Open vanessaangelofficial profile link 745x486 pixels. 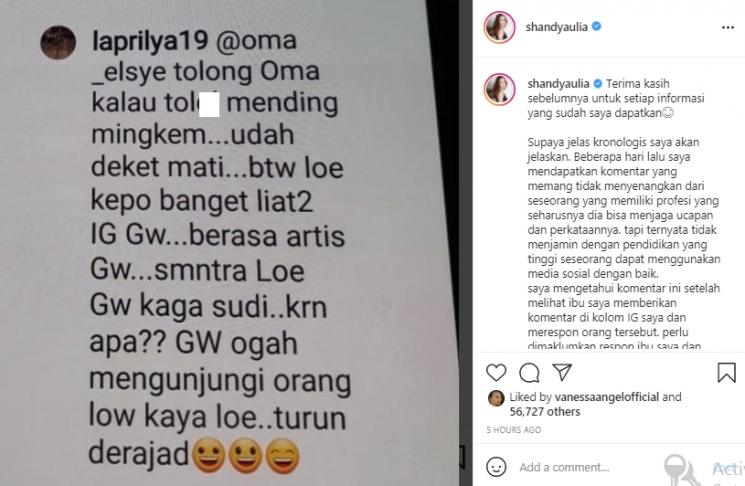point(607,397)
